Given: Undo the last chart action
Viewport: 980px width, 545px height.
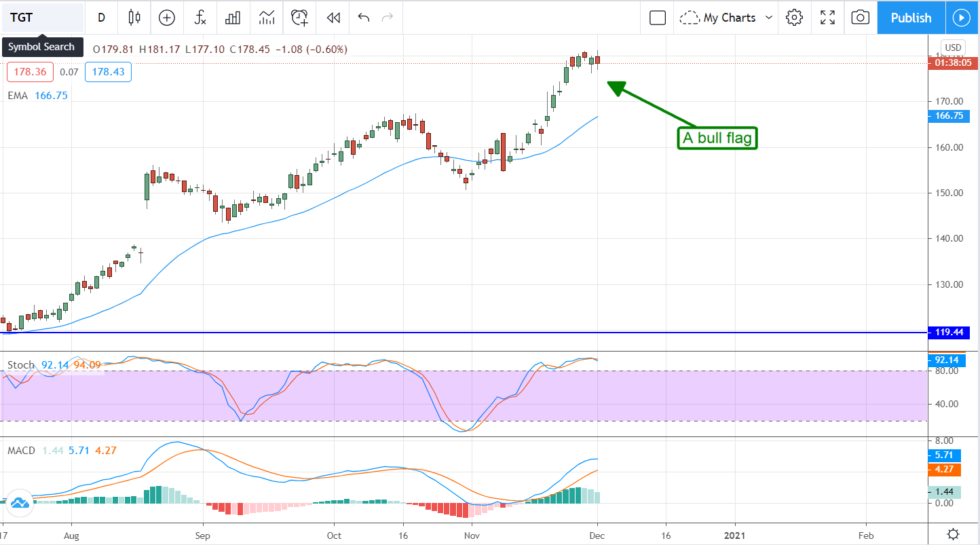Looking at the screenshot, I should pos(364,18).
